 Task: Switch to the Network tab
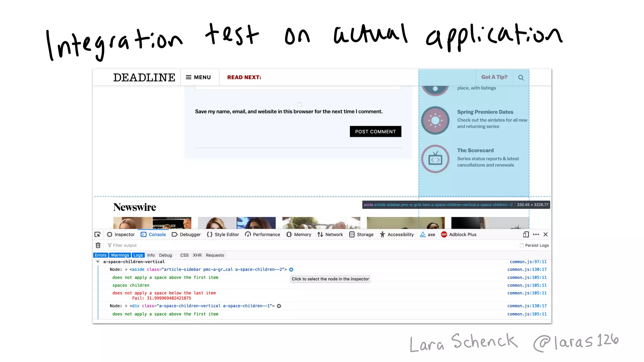coord(330,234)
